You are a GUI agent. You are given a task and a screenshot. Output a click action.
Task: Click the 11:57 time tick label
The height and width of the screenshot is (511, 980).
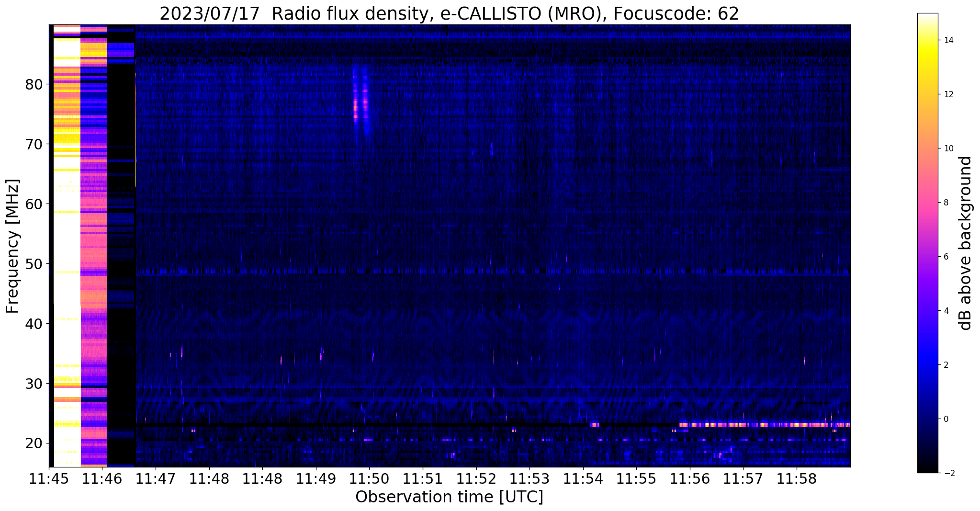coord(743,479)
